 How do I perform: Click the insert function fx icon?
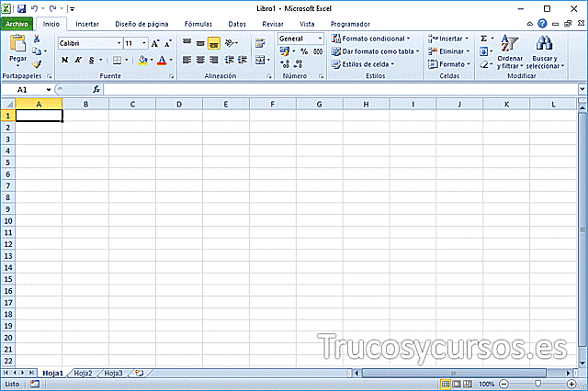[96, 89]
